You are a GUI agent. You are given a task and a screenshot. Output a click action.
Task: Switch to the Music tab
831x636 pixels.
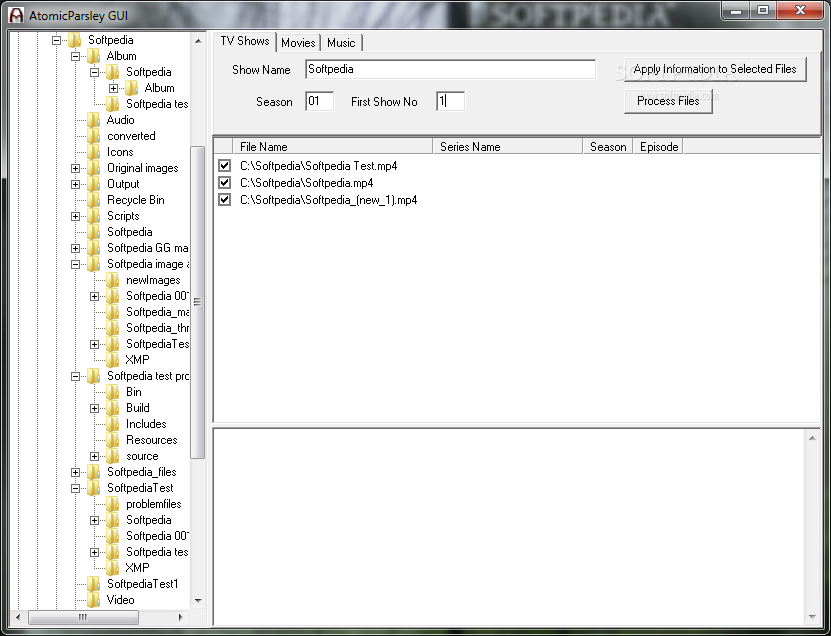pyautogui.click(x=341, y=43)
